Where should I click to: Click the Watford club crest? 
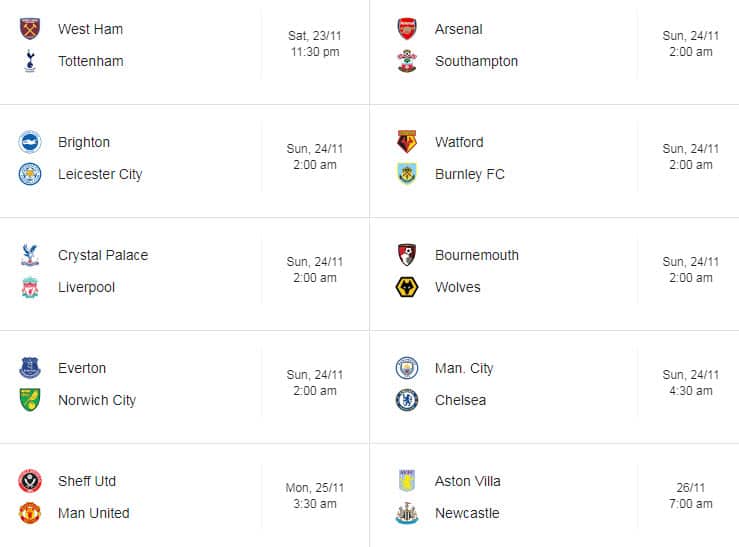coord(407,142)
